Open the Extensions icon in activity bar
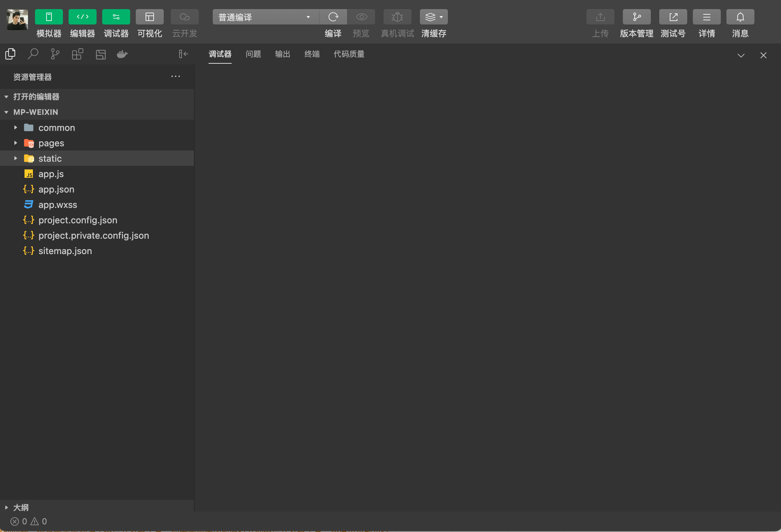 pos(77,54)
